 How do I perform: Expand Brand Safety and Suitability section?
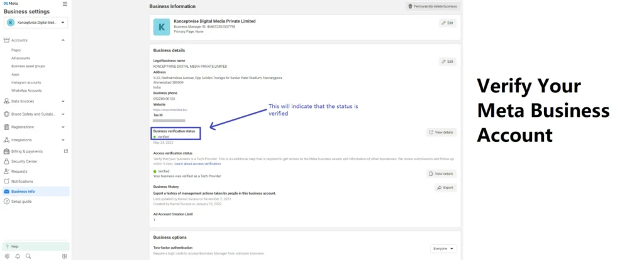point(63,114)
